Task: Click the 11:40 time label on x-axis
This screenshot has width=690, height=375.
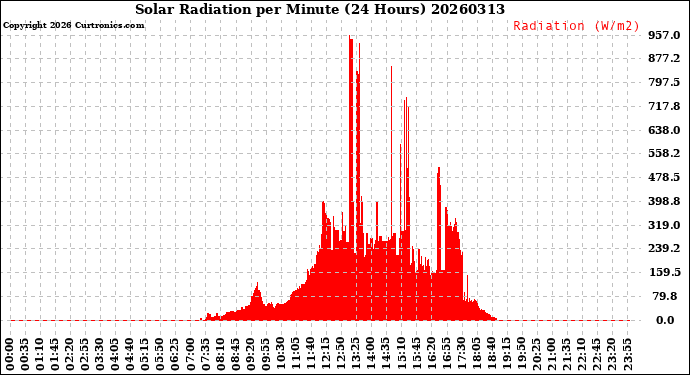Action: [x=311, y=355]
